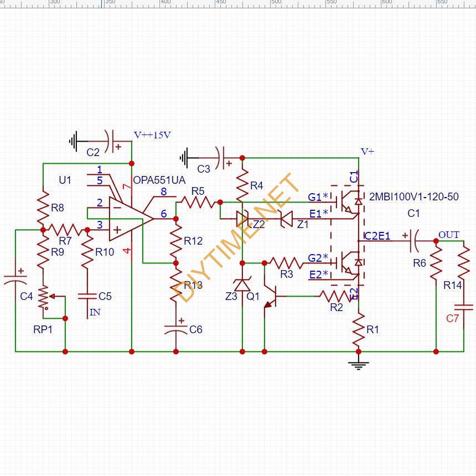476x476 pixels.
Task: Select the V++15V power label
Action: click(x=152, y=135)
